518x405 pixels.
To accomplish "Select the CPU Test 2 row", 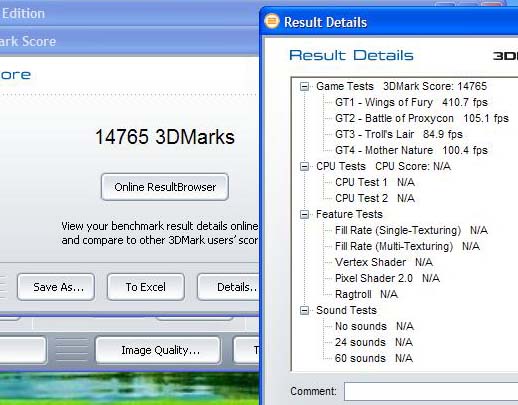I will (x=375, y=198).
